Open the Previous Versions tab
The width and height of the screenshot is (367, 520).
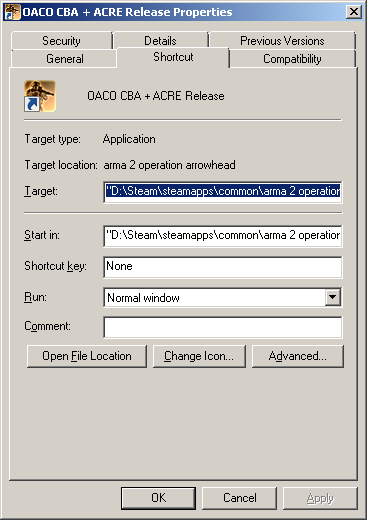coord(282,41)
